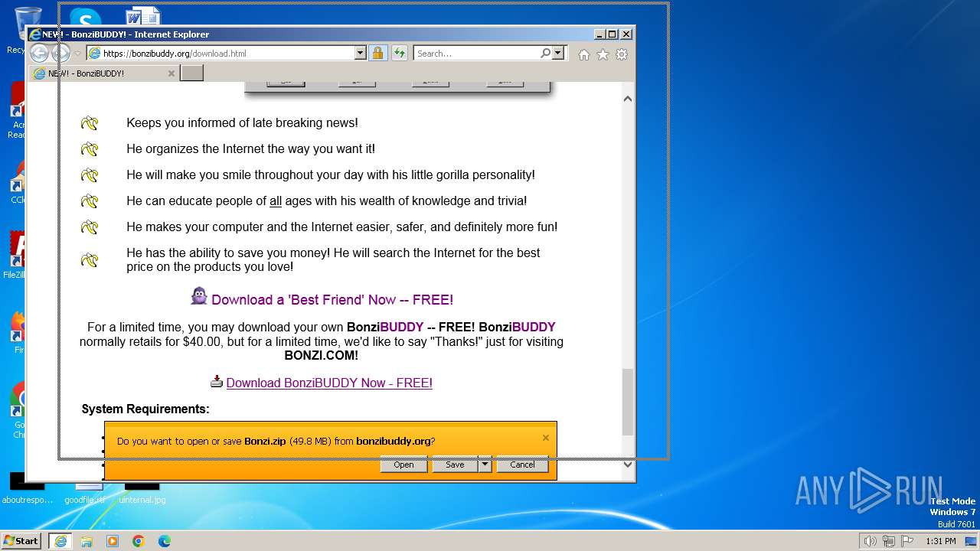Image resolution: width=980 pixels, height=551 pixels.
Task: Click banana bullet beside save you money line
Action: [90, 260]
